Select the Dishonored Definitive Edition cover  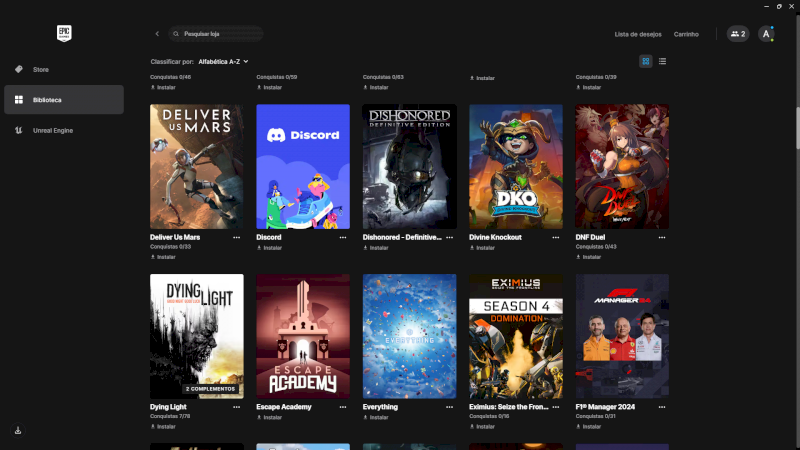point(409,167)
